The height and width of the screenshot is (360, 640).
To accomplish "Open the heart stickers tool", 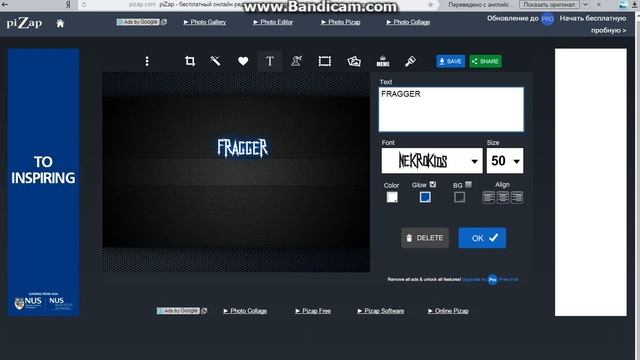I will pyautogui.click(x=243, y=61).
